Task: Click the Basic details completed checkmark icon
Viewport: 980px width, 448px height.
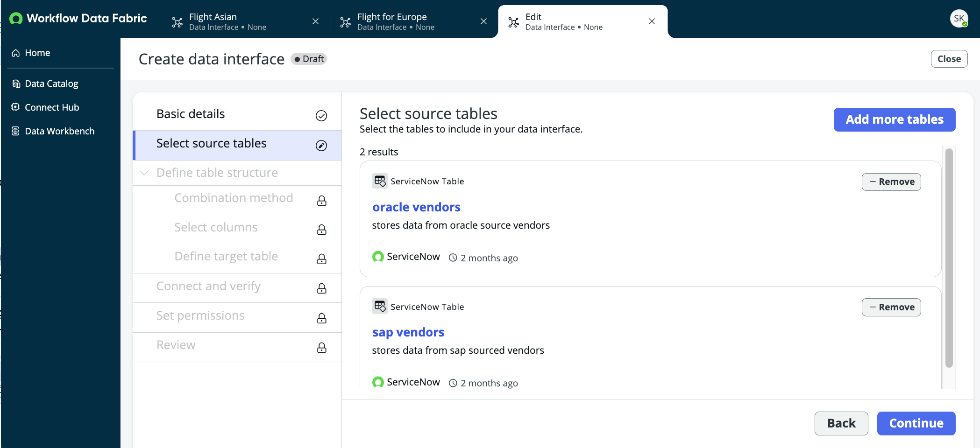Action: [x=321, y=116]
